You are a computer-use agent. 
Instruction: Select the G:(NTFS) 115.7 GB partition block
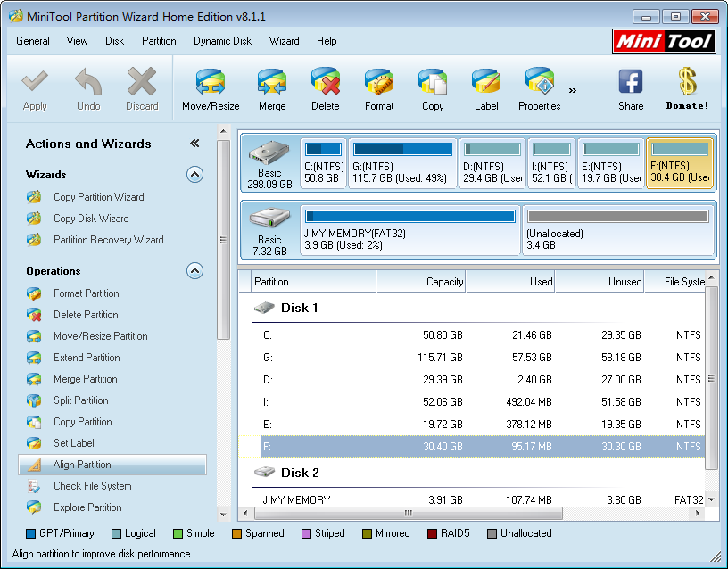tap(402, 163)
